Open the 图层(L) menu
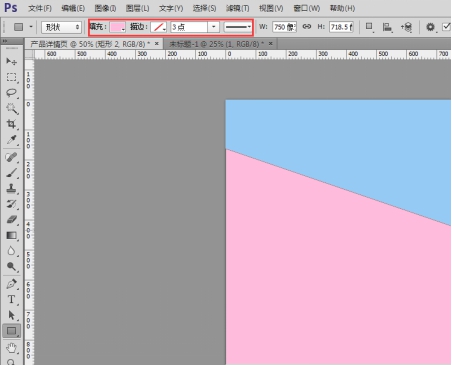Viewport: 452px width, 365px height. 138,8
